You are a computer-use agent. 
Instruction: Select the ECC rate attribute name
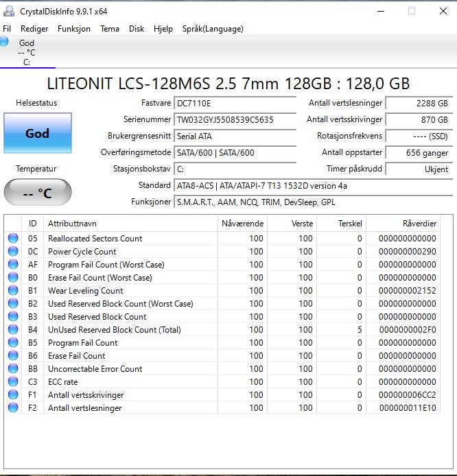63,382
